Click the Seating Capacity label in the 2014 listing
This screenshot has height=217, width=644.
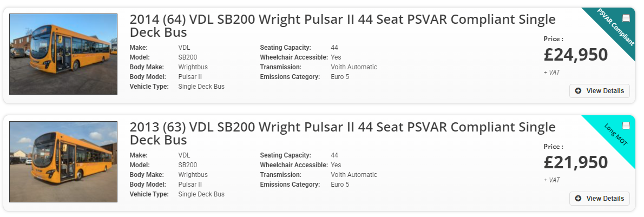(x=285, y=48)
